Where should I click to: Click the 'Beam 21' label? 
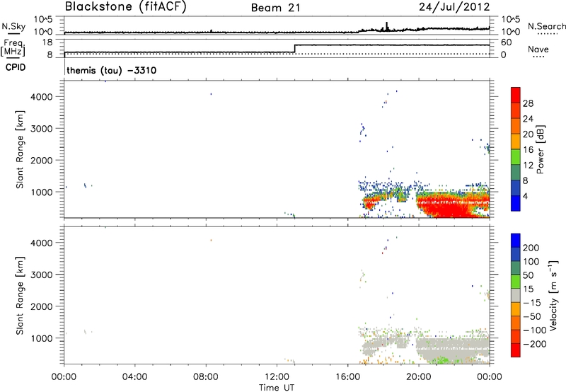[x=276, y=8]
